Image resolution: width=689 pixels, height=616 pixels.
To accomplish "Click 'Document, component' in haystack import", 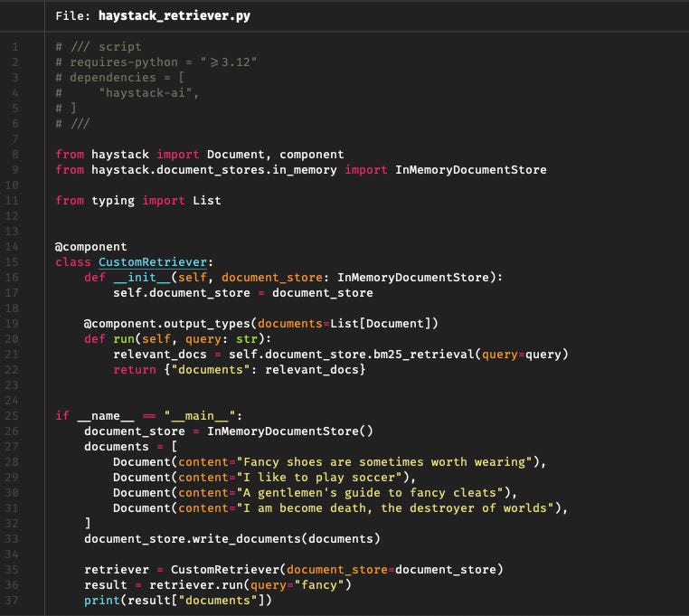I will (276, 155).
